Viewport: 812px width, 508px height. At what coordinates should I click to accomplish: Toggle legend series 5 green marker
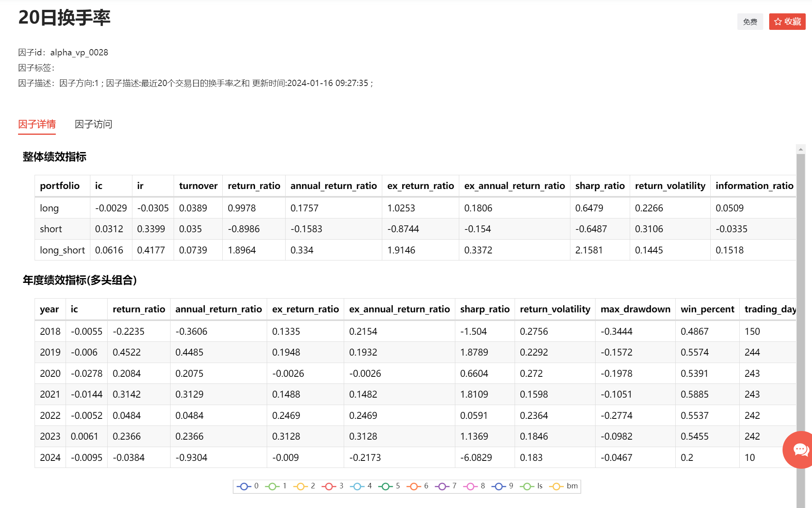pyautogui.click(x=385, y=486)
